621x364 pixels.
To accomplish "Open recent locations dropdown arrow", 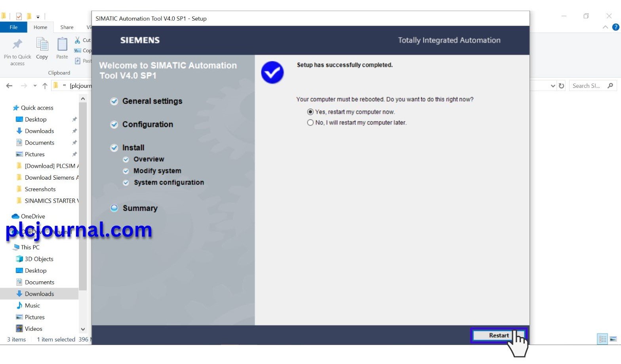I will [x=35, y=86].
